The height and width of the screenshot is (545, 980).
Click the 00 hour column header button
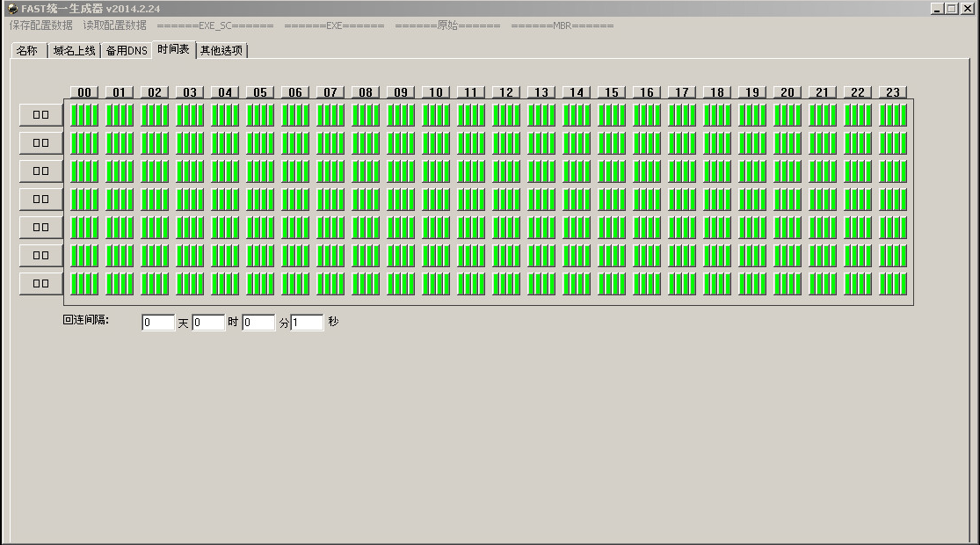[x=84, y=92]
